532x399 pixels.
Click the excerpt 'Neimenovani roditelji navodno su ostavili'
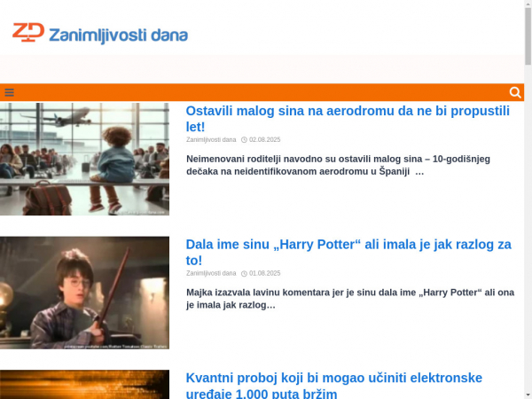339,165
